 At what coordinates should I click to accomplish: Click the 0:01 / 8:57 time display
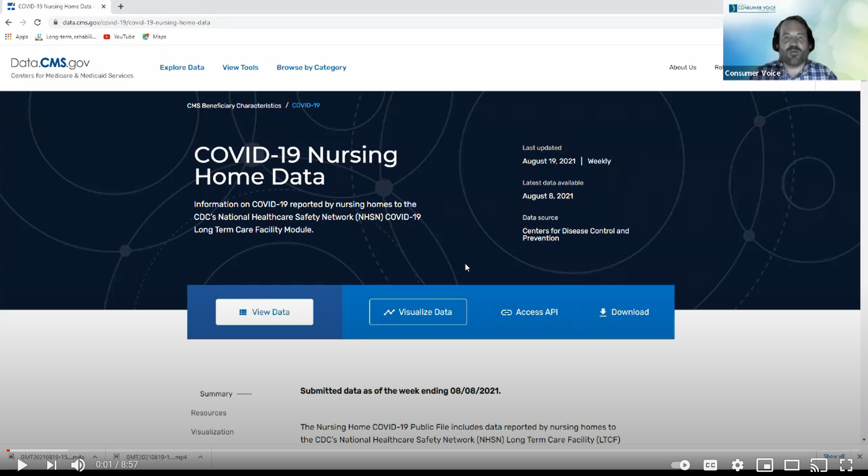(x=117, y=465)
